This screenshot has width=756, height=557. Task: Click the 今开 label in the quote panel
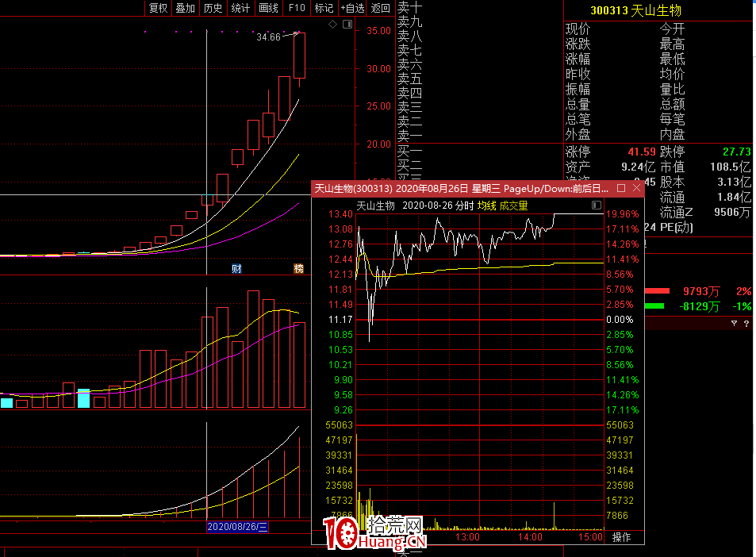[x=672, y=29]
